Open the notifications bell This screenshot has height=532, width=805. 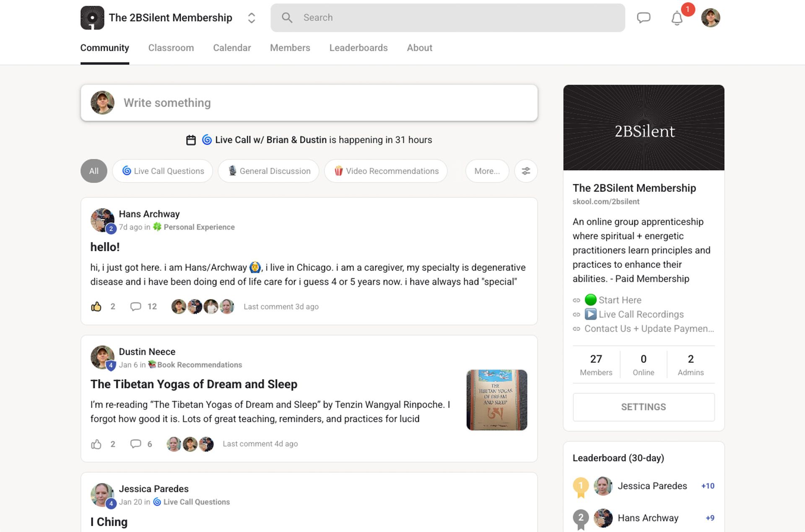tap(677, 18)
